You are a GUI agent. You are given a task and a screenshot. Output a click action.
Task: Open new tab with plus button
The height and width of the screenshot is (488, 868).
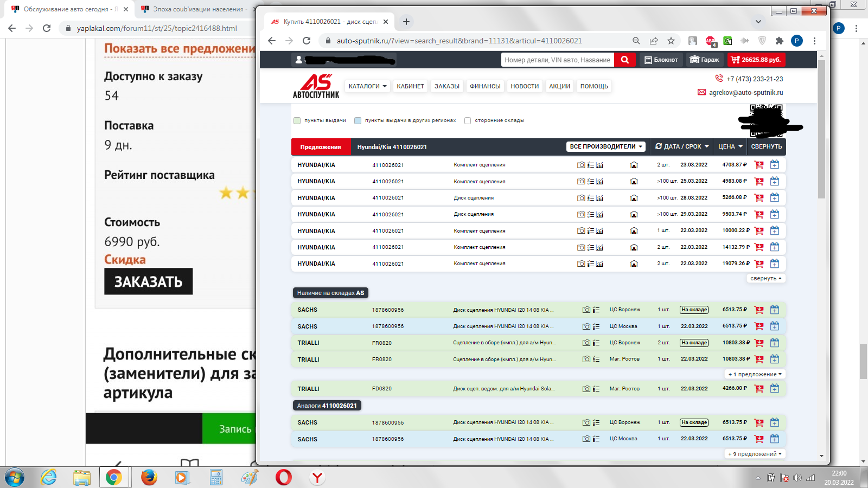[406, 22]
